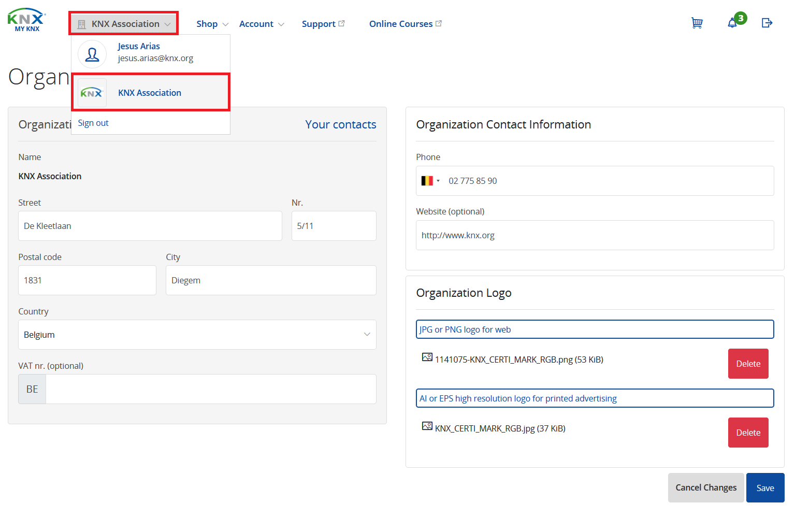Click the BE VAT prefix label
The width and height of the screenshot is (795, 532).
[x=32, y=389]
